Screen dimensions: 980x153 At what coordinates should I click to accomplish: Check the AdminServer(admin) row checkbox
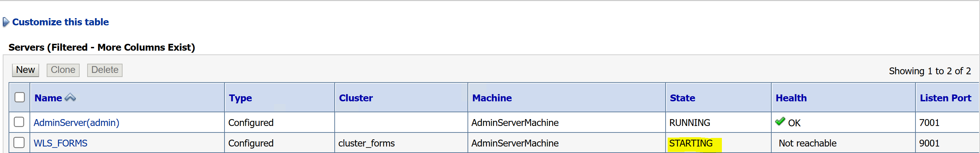click(x=19, y=122)
